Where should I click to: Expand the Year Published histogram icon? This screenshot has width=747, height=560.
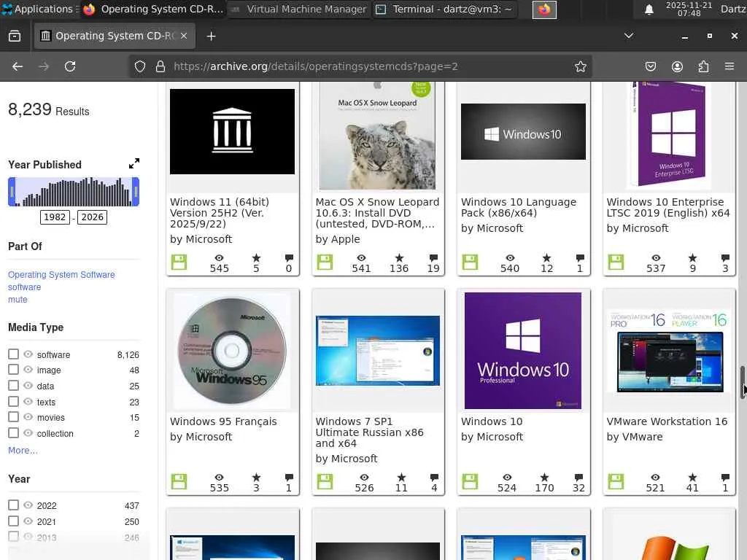click(x=134, y=164)
